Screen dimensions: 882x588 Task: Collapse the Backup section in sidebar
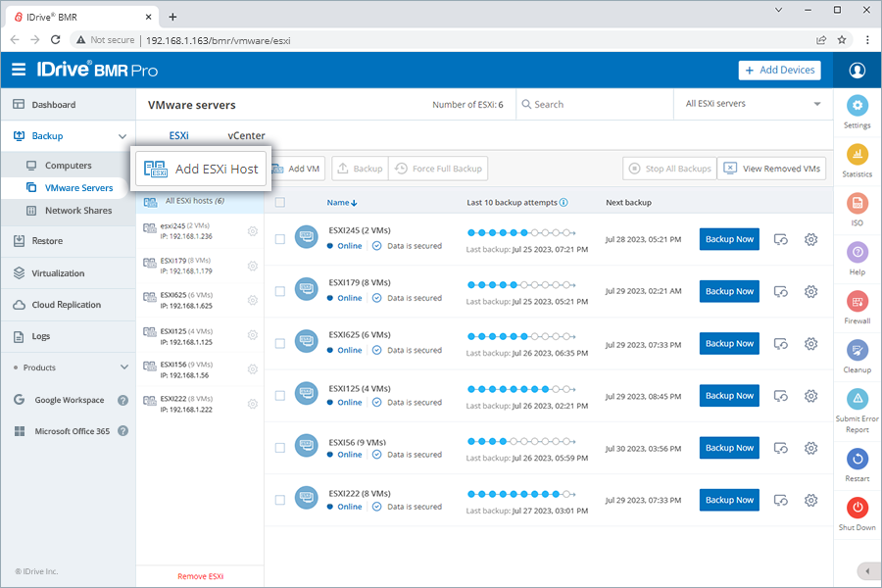[x=122, y=136]
